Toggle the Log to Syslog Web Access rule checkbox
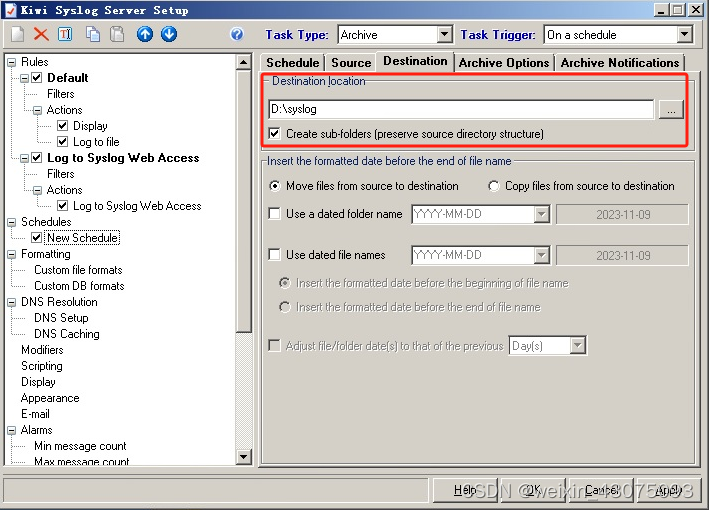The image size is (709, 510). click(37, 158)
